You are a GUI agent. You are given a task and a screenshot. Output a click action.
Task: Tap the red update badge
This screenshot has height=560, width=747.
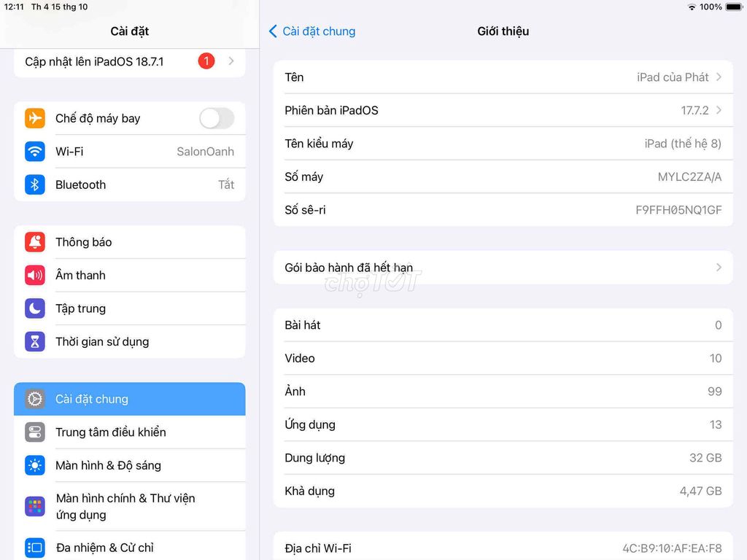pos(206,61)
